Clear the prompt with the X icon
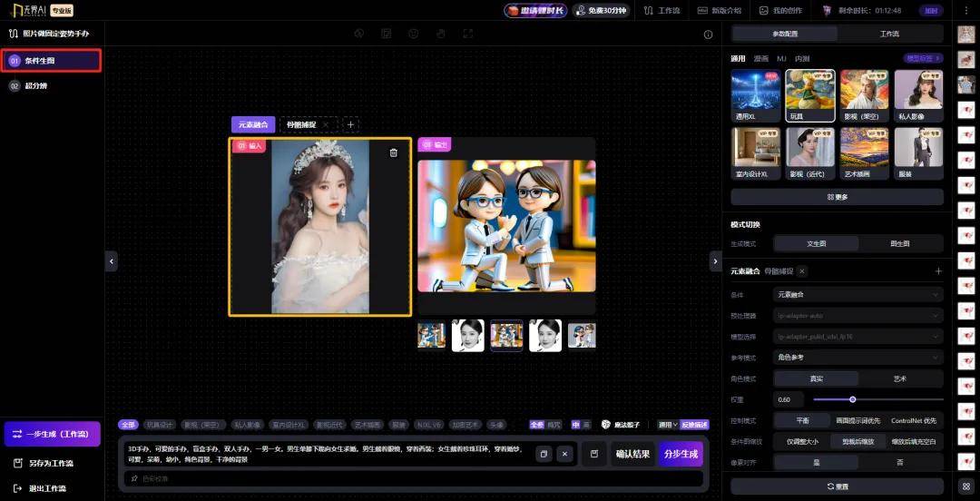This screenshot has height=501, width=980. click(564, 454)
